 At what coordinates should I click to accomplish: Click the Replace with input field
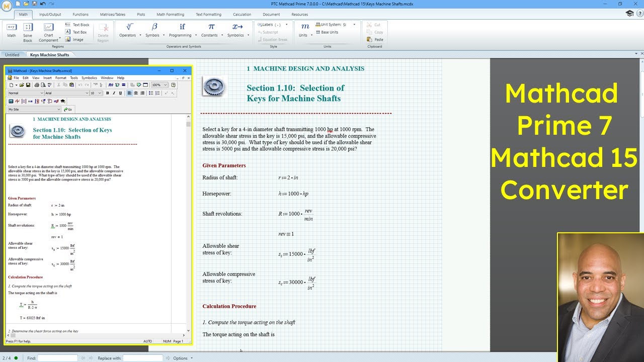point(143,358)
